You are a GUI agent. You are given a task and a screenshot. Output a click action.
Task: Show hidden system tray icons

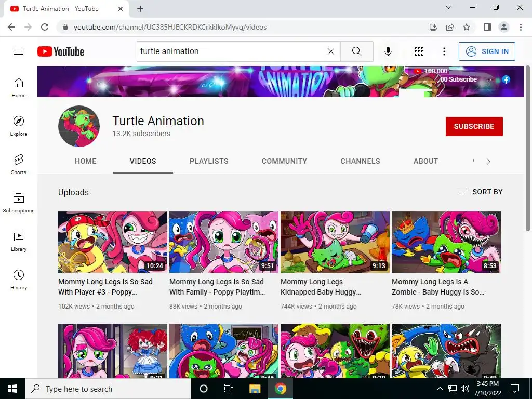[x=440, y=389]
